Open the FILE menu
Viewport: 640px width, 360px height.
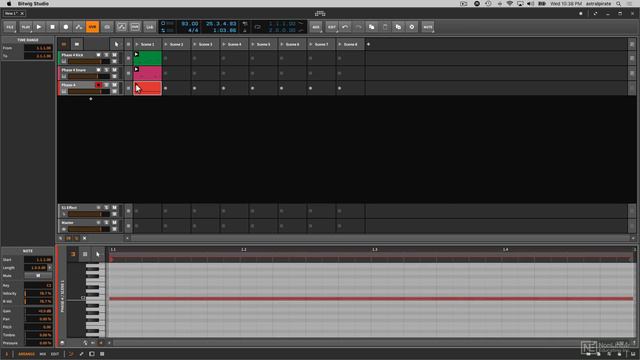pyautogui.click(x=10, y=27)
